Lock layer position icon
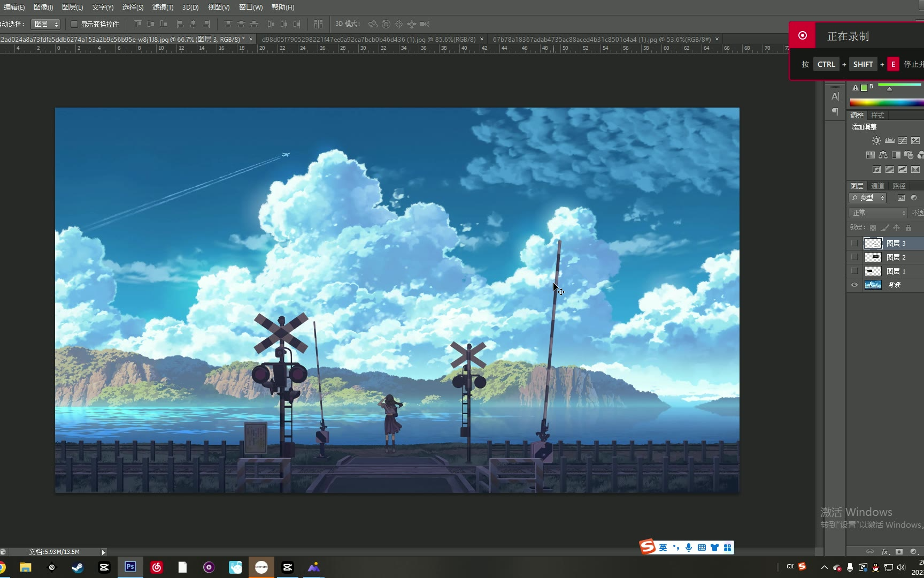Image resolution: width=924 pixels, height=578 pixels. click(897, 228)
